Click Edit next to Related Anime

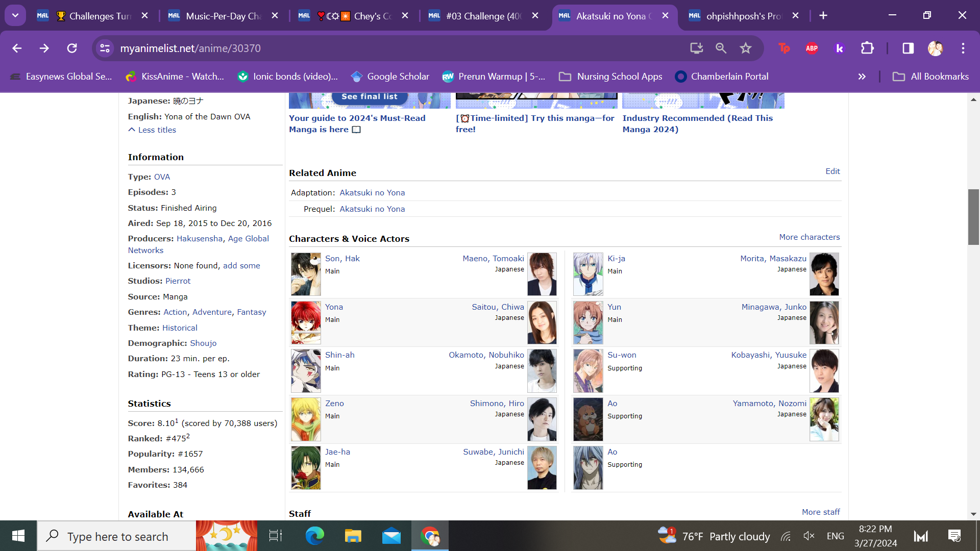(x=832, y=171)
